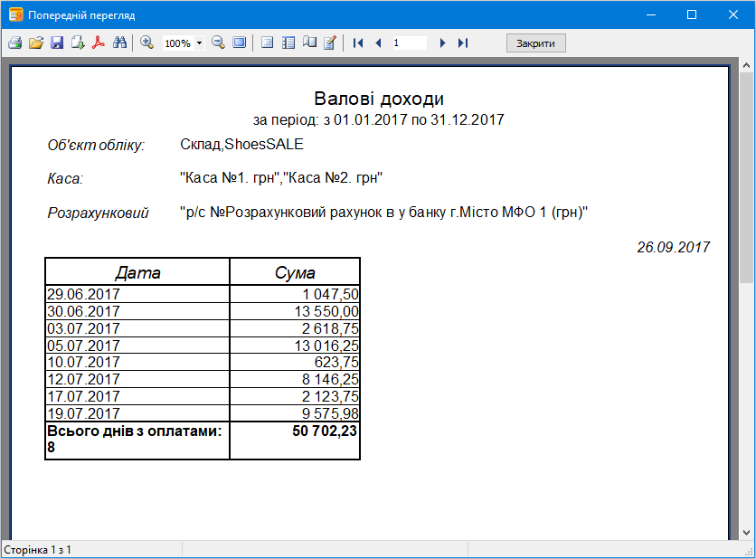Click the Zoom in magnifier icon
This screenshot has width=756, height=559.
tap(146, 43)
